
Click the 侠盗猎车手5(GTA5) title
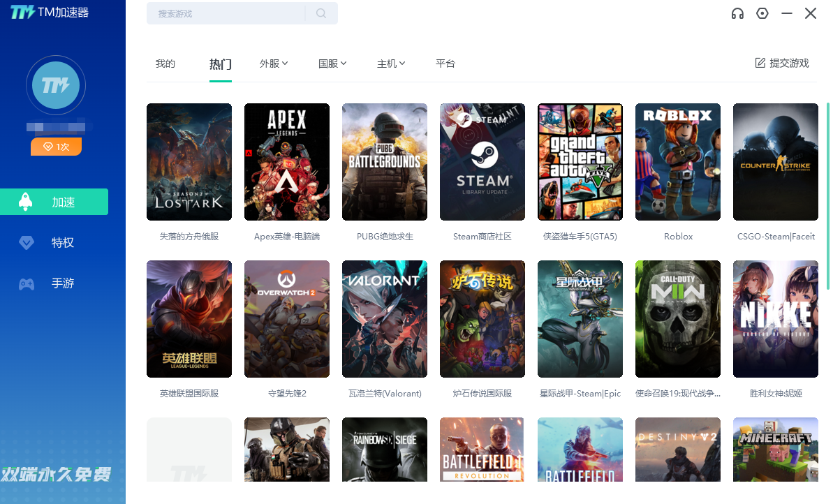[x=580, y=237]
